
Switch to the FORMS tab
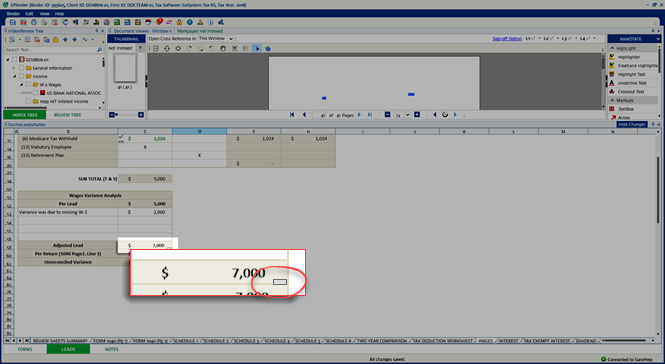point(25,349)
